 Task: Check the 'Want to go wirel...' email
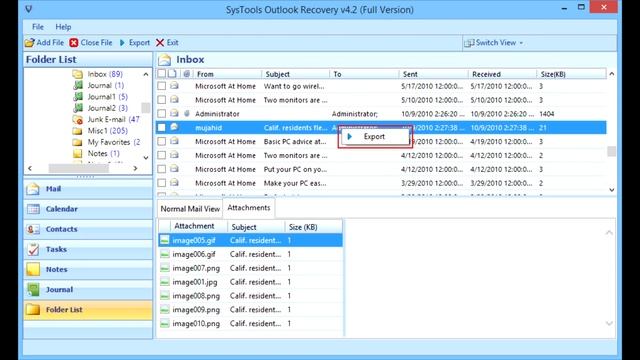pos(162,86)
